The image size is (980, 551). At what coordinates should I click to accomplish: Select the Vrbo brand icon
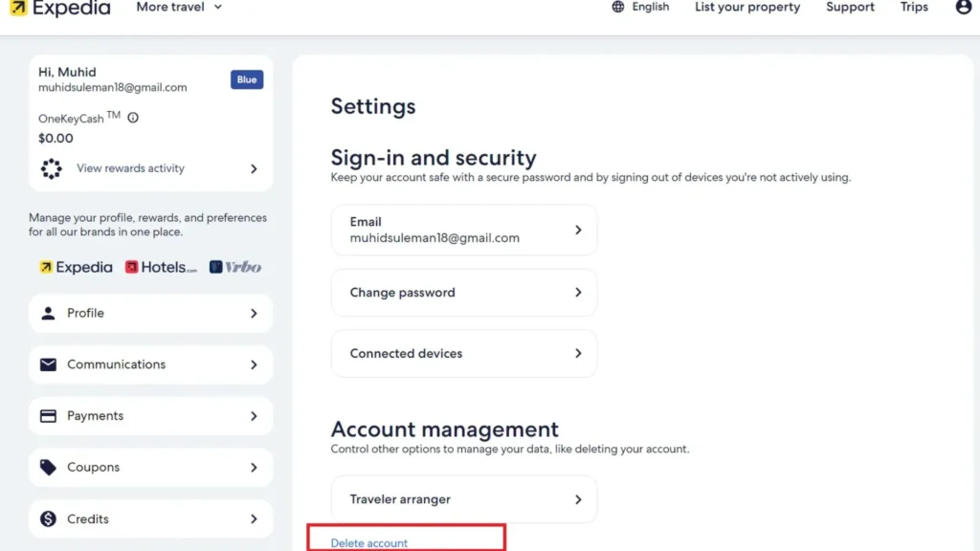(214, 267)
